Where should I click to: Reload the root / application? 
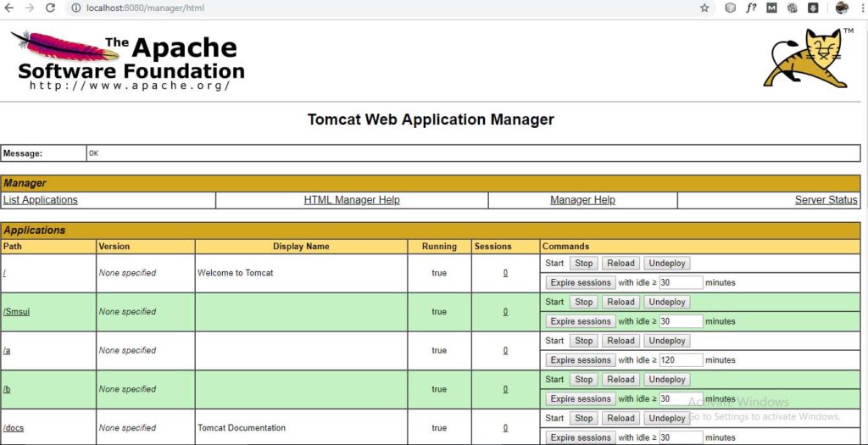pyautogui.click(x=620, y=264)
